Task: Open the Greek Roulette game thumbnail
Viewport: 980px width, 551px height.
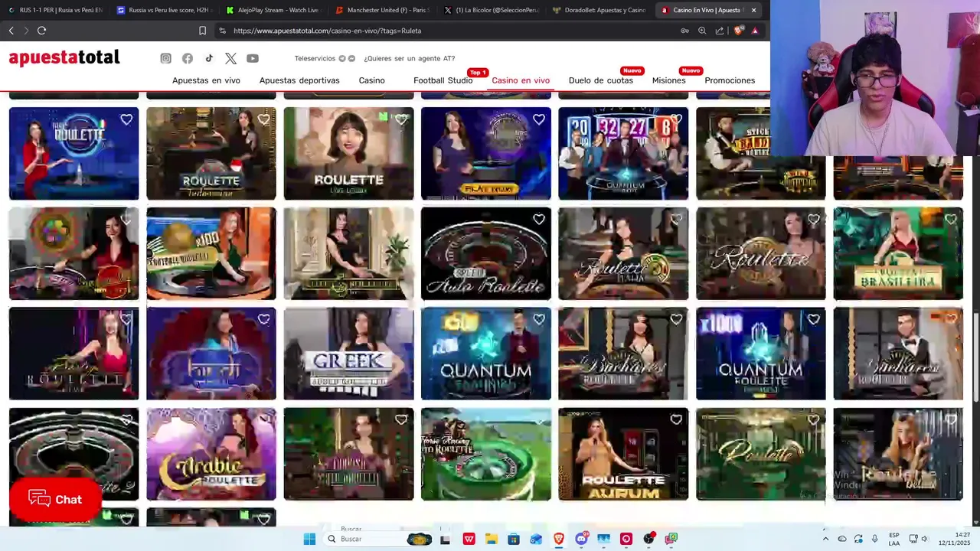Action: point(348,354)
